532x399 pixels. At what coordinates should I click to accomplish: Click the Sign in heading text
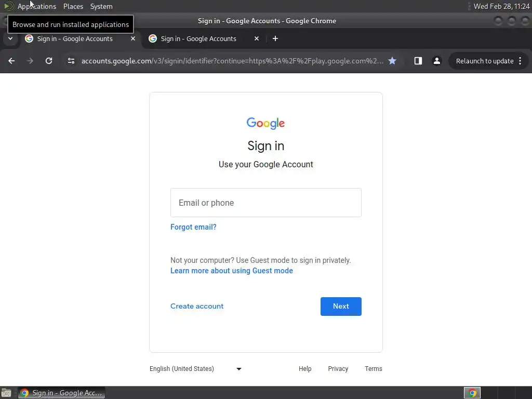click(265, 146)
